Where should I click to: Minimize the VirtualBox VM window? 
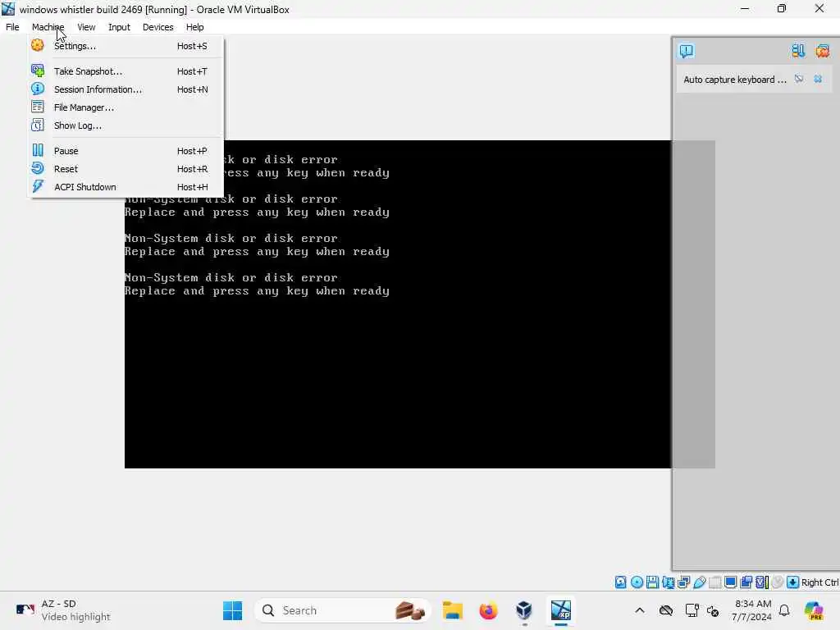[x=745, y=8]
